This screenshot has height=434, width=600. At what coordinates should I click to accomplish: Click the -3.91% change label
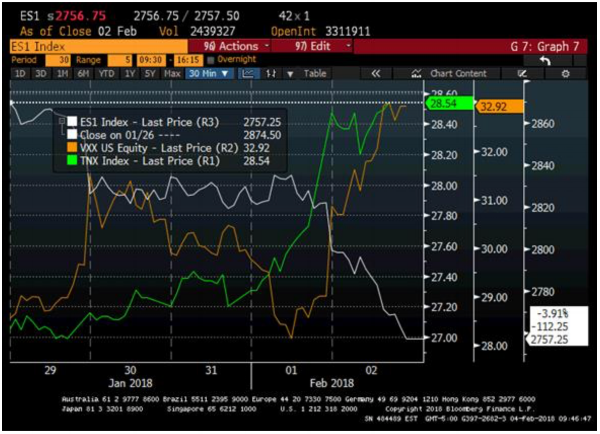tap(553, 314)
